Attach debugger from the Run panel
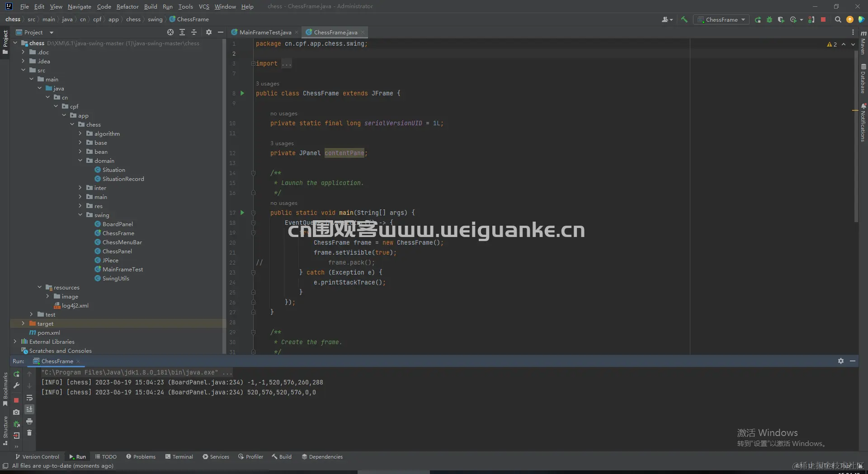 [x=17, y=424]
